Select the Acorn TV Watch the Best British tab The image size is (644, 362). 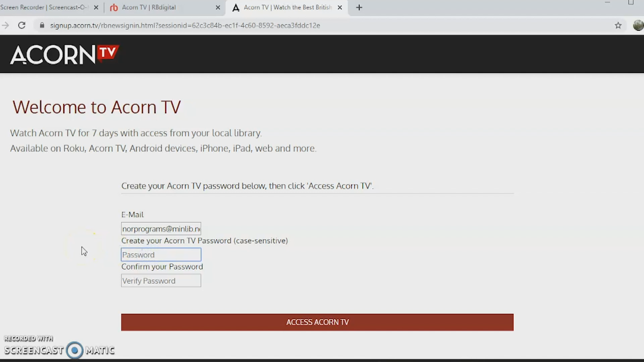[287, 7]
